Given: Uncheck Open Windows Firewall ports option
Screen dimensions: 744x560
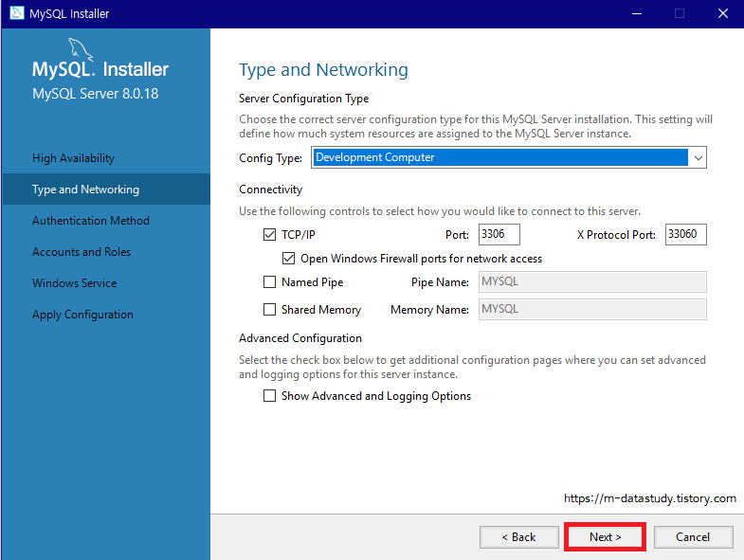Looking at the screenshot, I should (x=288, y=258).
